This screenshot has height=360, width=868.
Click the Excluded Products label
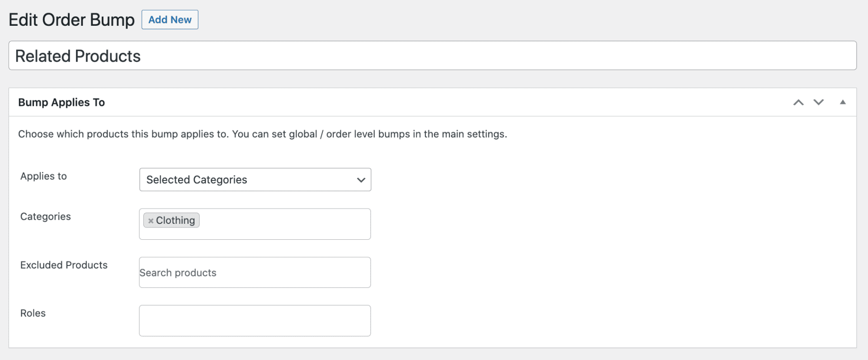click(x=64, y=265)
